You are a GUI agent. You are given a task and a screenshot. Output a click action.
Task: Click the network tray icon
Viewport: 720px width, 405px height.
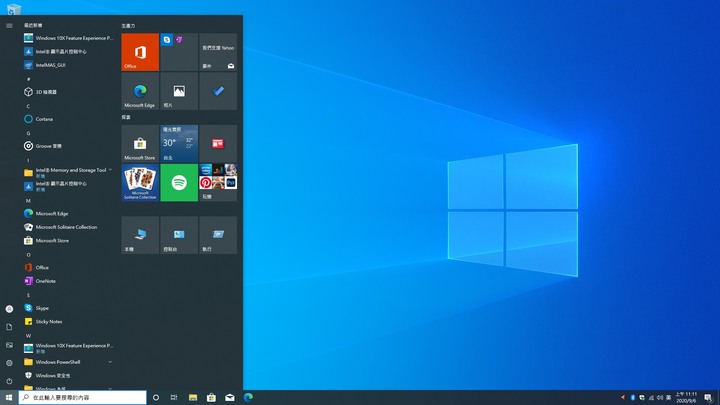(x=651, y=398)
